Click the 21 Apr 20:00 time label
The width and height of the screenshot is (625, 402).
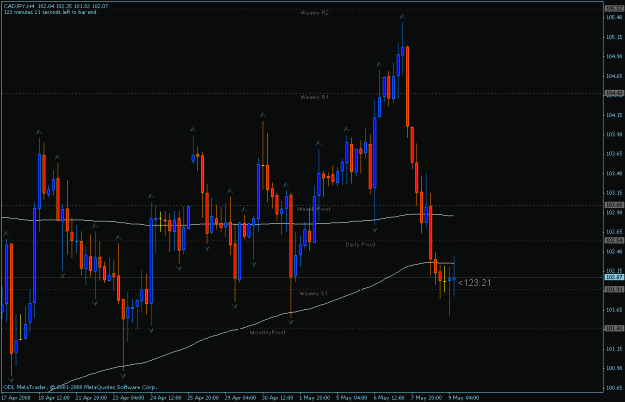(x=91, y=398)
